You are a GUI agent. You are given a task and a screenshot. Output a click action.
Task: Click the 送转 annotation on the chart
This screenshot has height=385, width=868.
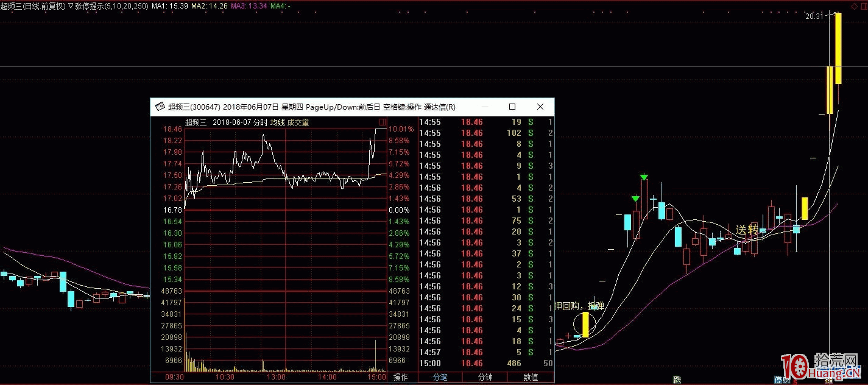[x=746, y=230]
